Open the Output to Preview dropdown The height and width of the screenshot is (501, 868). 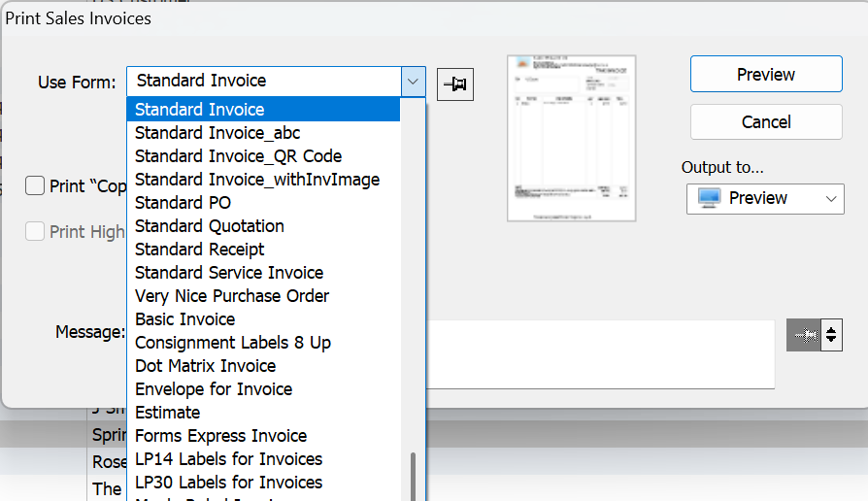[x=765, y=199]
